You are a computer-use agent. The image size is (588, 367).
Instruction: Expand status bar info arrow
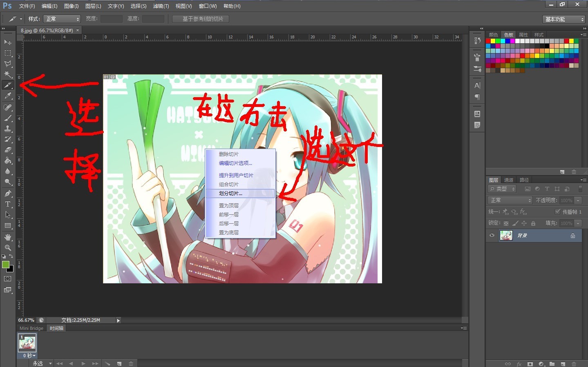[118, 320]
